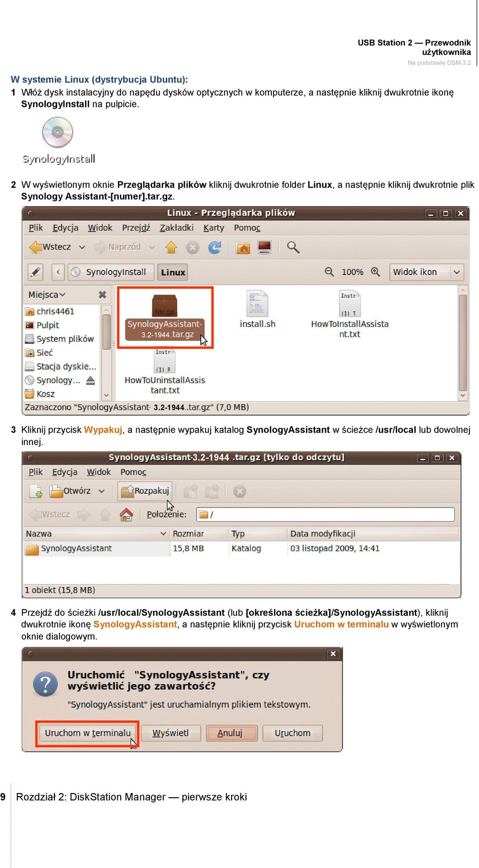Select the Linux path bar button

coord(173,272)
